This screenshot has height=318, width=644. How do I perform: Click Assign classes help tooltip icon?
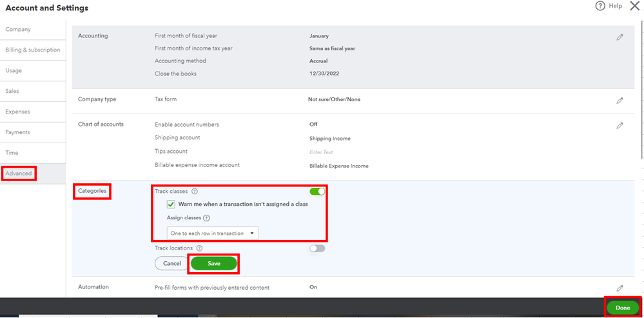pos(206,218)
